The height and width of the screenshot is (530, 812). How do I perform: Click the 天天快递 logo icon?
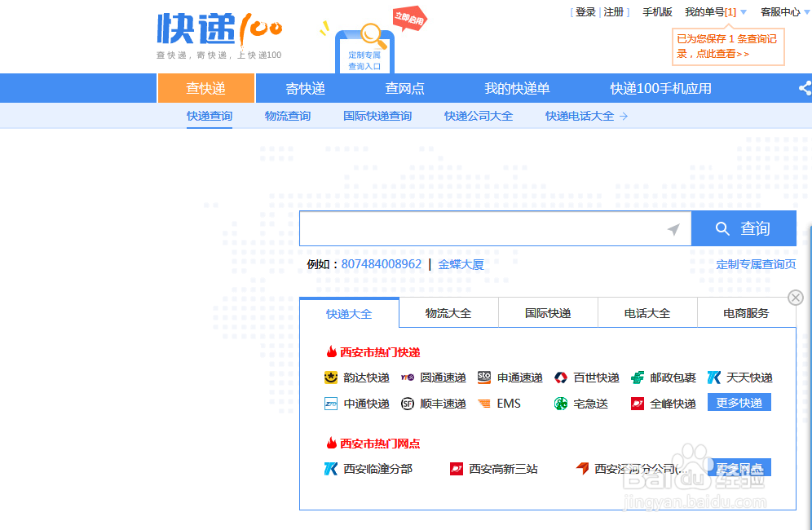coord(714,378)
